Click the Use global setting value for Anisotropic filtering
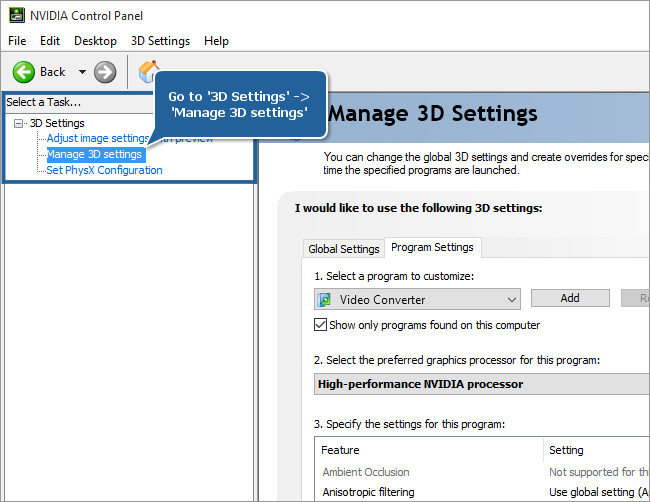Image resolution: width=650 pixels, height=502 pixels. (599, 492)
